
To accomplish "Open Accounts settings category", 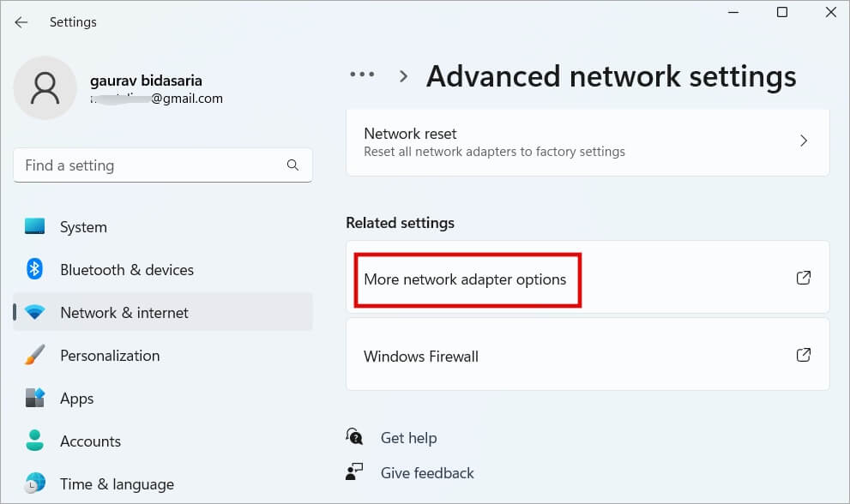I will tap(163, 441).
